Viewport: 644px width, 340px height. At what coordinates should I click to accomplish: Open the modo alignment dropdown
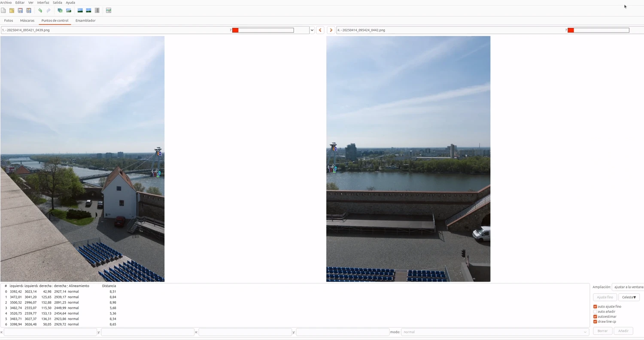click(494, 332)
